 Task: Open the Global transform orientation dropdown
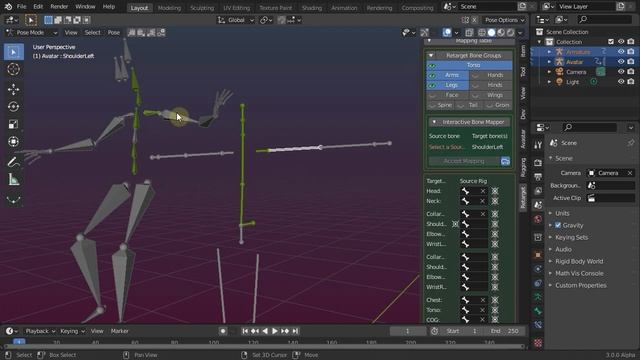pos(236,20)
